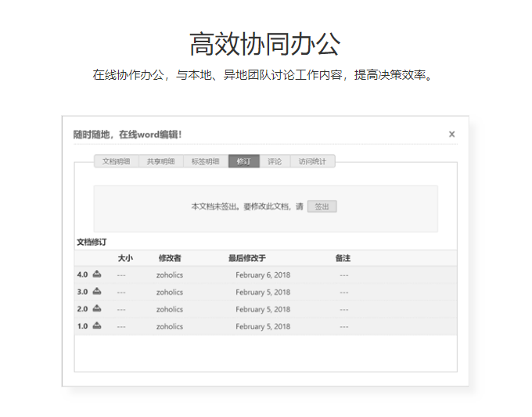The height and width of the screenshot is (417, 532).
Task: Switch to the 共享明细 tab
Action: click(161, 161)
